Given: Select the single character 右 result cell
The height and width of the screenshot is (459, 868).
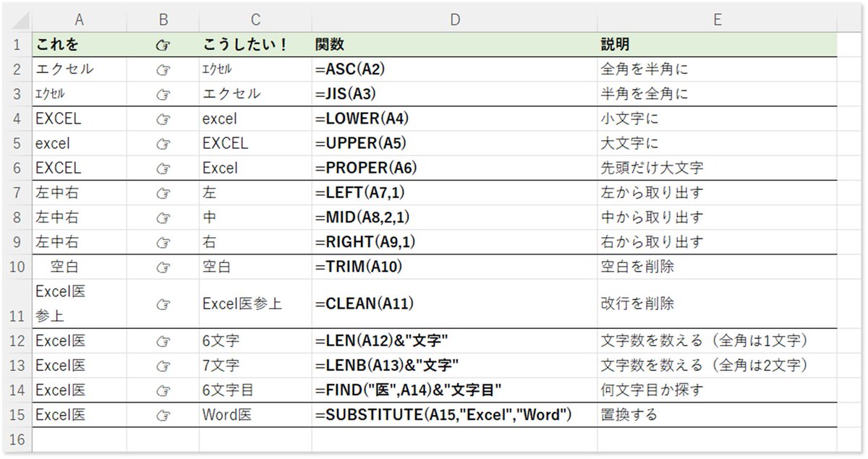Looking at the screenshot, I should 255,242.
